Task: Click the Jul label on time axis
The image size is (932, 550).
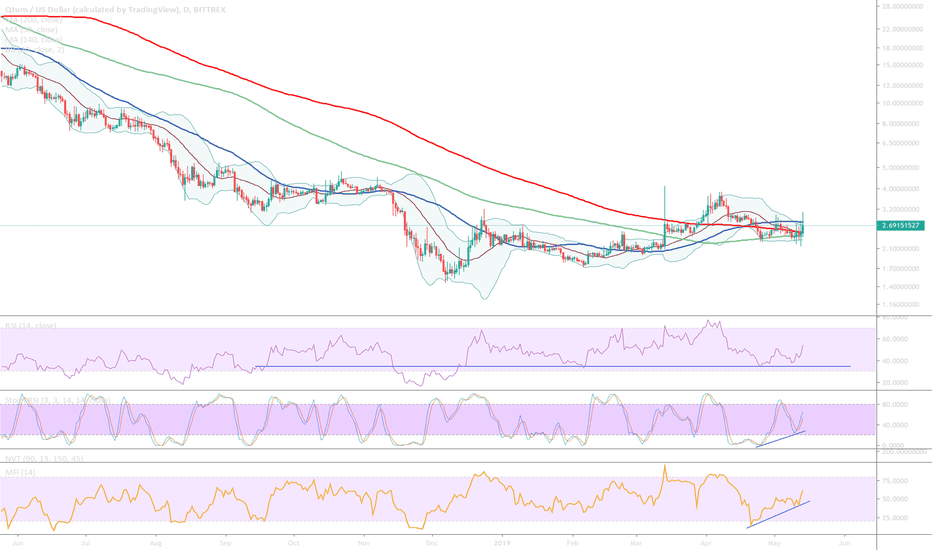Action: click(x=86, y=543)
